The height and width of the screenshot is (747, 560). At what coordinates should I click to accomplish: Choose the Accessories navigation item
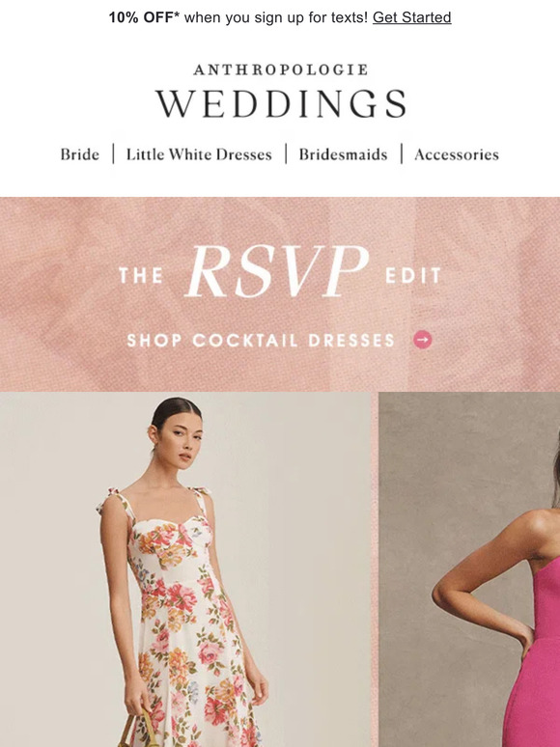(x=457, y=154)
